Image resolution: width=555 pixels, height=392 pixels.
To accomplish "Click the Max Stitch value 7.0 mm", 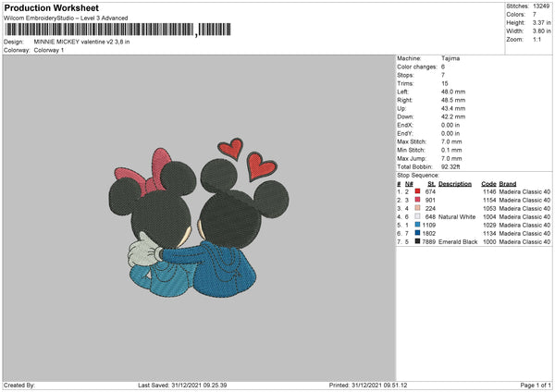I will coord(451,141).
